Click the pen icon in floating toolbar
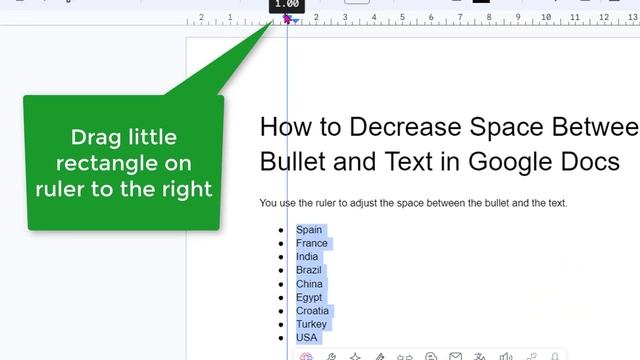 point(380,357)
